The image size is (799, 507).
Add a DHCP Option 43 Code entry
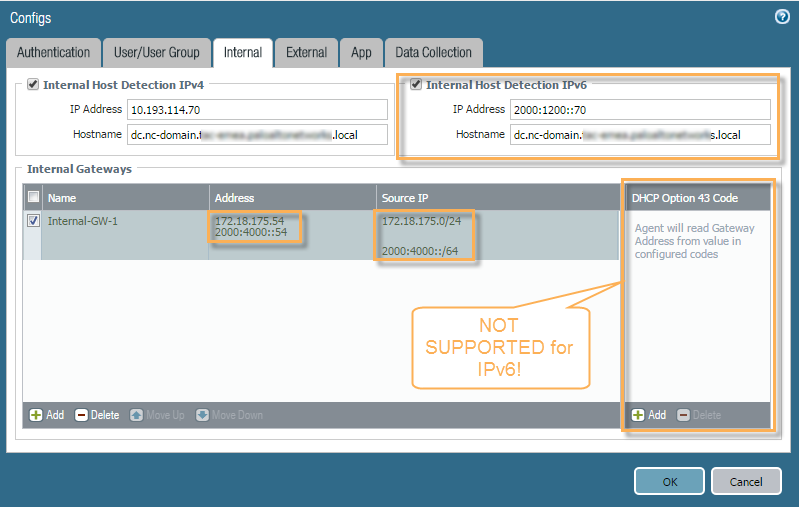coord(638,415)
